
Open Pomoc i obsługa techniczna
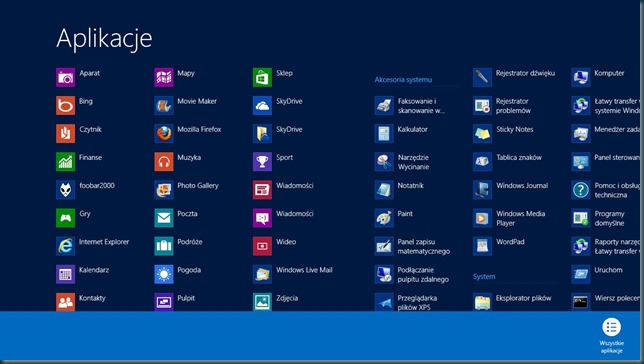click(581, 190)
